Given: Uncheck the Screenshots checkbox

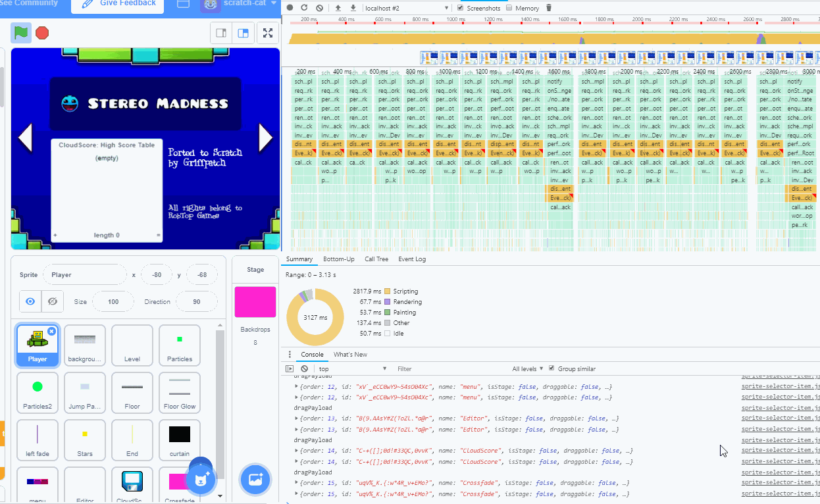Looking at the screenshot, I should 459,9.
